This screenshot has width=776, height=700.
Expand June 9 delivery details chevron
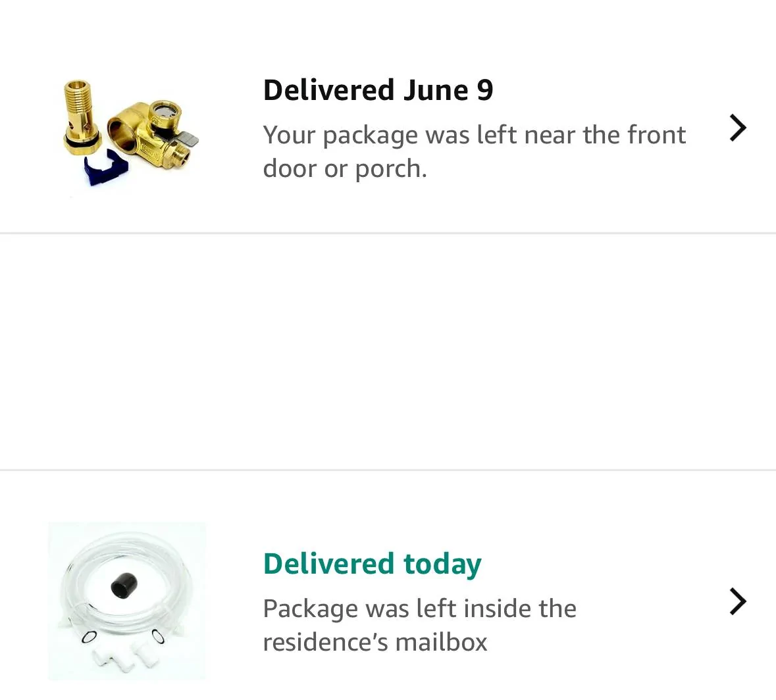[738, 128]
